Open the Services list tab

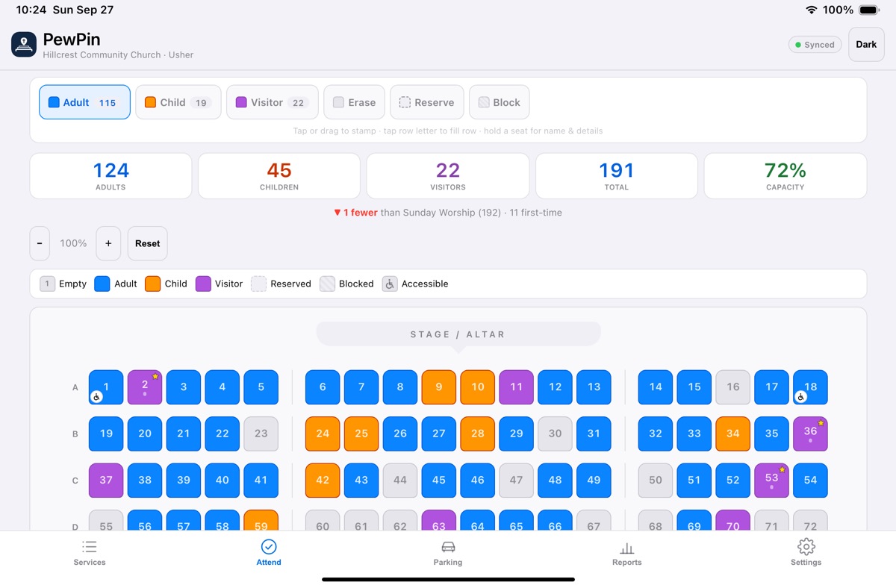90,553
